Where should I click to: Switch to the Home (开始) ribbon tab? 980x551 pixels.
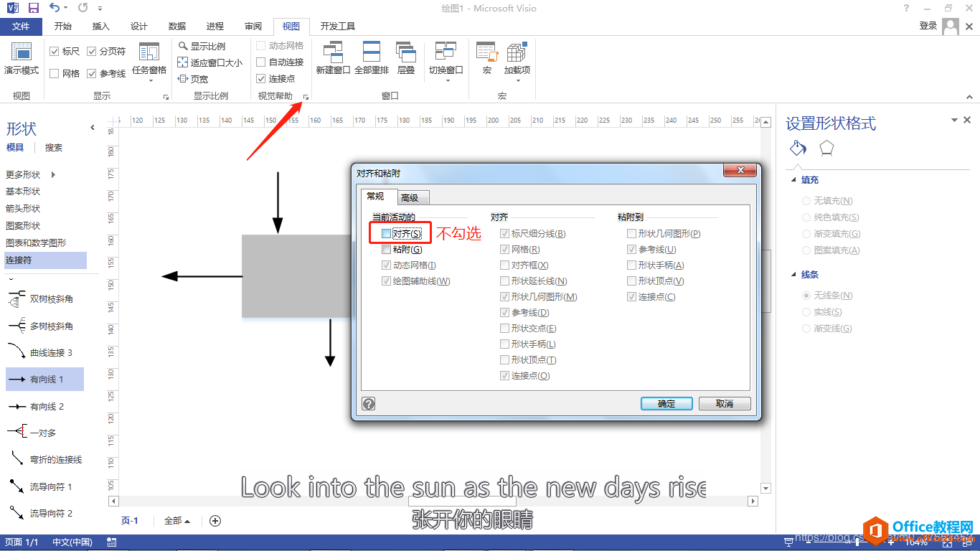click(x=62, y=27)
